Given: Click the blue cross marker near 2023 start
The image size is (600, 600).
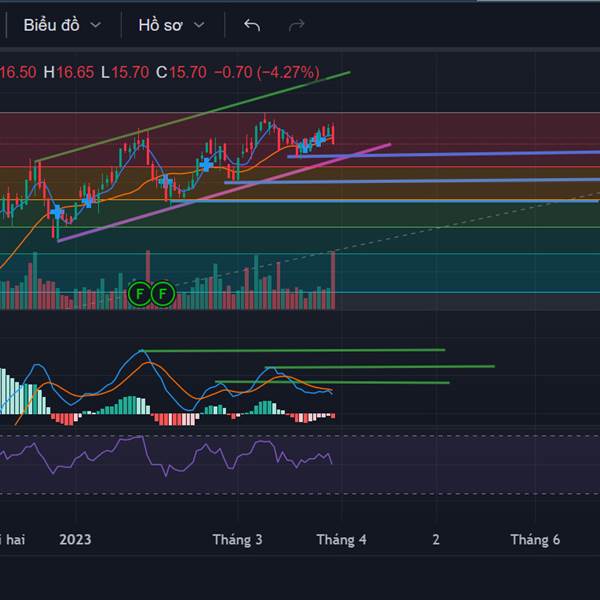Looking at the screenshot, I should (x=57, y=212).
